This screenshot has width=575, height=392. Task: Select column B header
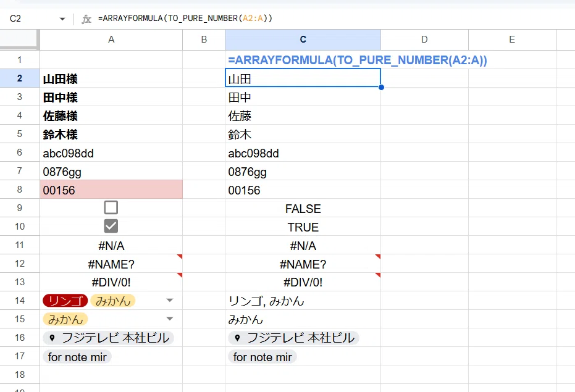tap(204, 40)
